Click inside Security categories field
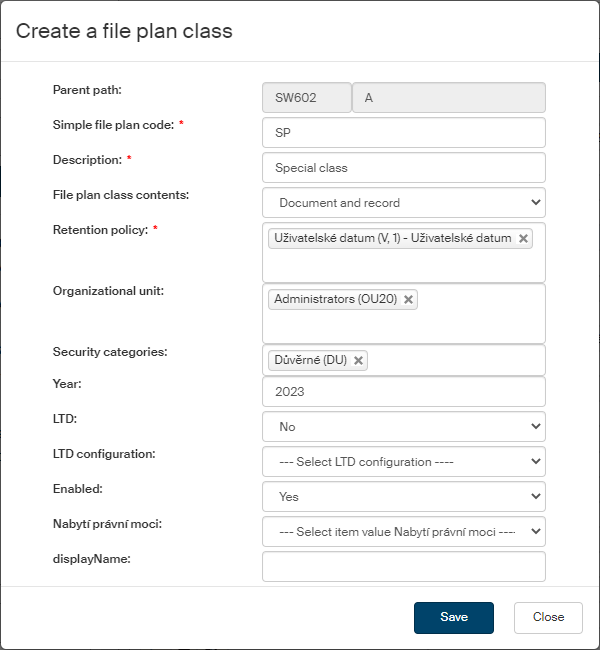The height and width of the screenshot is (650, 600). tap(455, 360)
